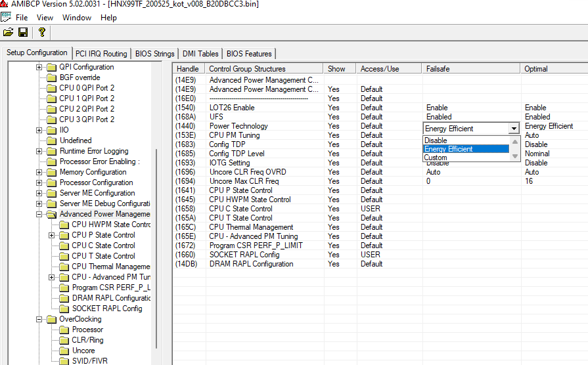588x365 pixels.
Task: Click the Optimal column header
Action: [554, 69]
